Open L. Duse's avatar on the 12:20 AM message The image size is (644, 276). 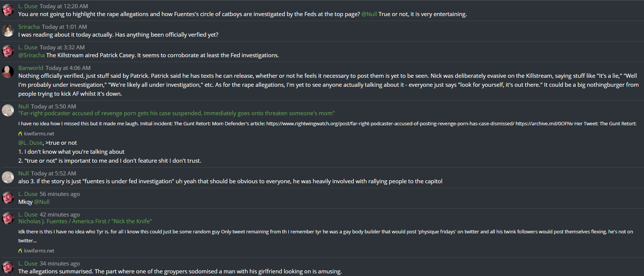pos(8,10)
